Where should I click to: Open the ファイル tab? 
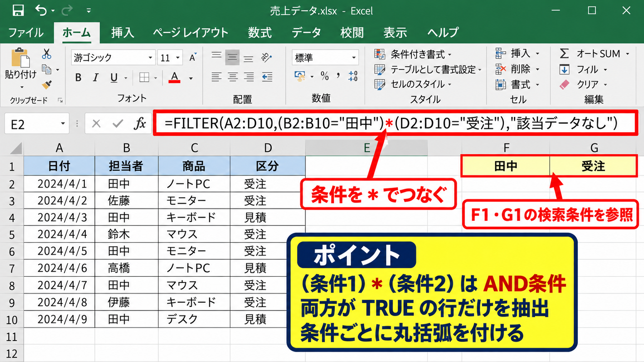coord(26,32)
